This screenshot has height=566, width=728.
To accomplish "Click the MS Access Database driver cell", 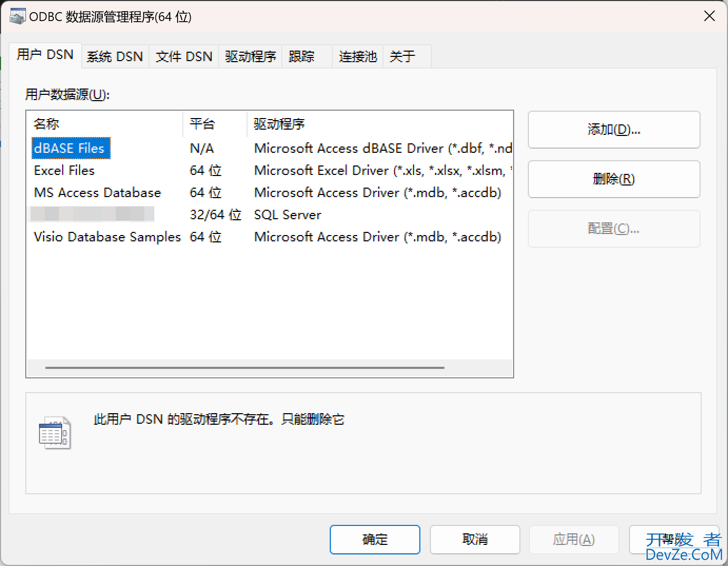I will pos(378,193).
